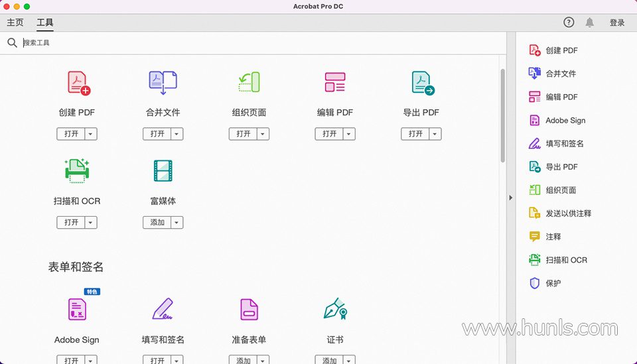Open the 证书 fountain pen icon

pyautogui.click(x=335, y=309)
